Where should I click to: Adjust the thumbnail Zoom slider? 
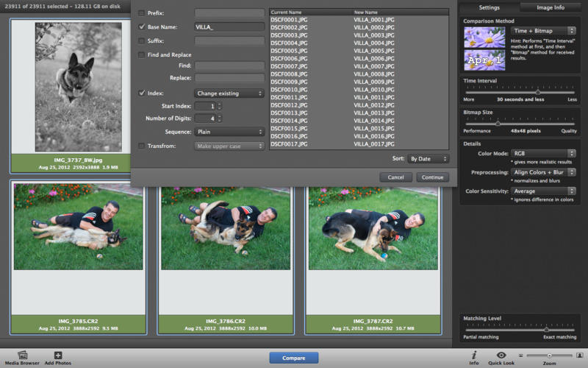point(549,355)
